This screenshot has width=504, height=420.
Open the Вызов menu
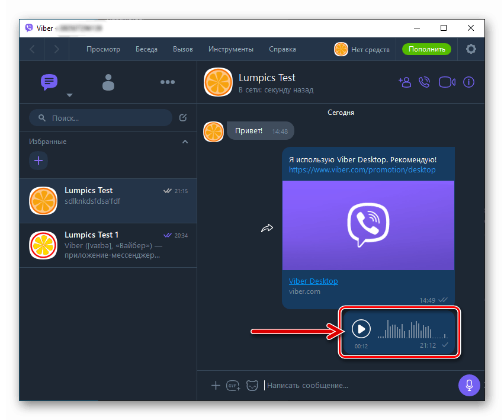[183, 49]
